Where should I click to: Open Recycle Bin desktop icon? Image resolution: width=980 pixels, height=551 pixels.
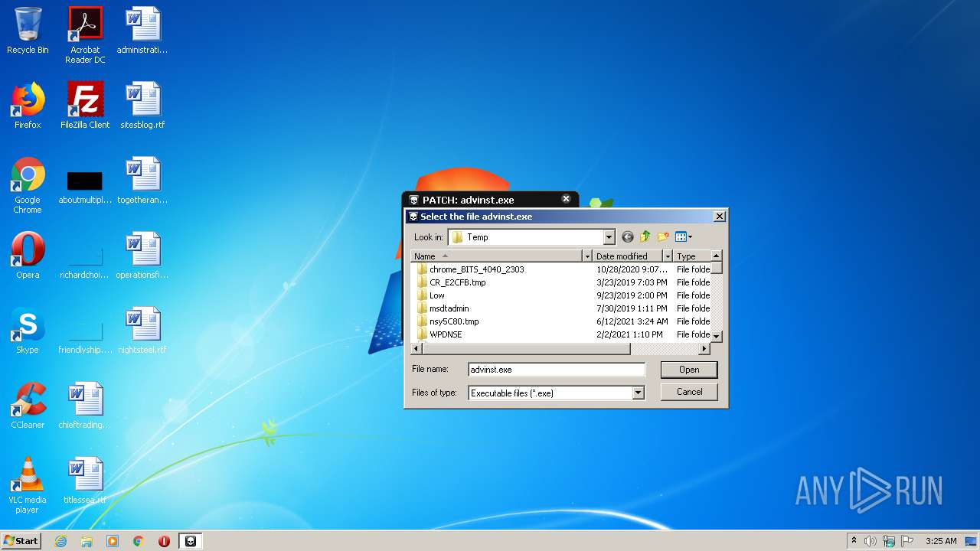coord(28,31)
